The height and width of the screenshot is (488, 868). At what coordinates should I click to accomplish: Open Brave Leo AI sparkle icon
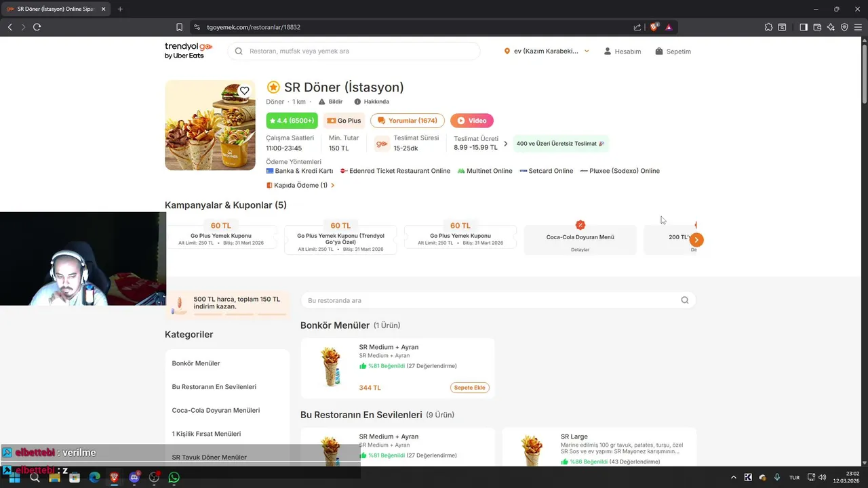[831, 27]
